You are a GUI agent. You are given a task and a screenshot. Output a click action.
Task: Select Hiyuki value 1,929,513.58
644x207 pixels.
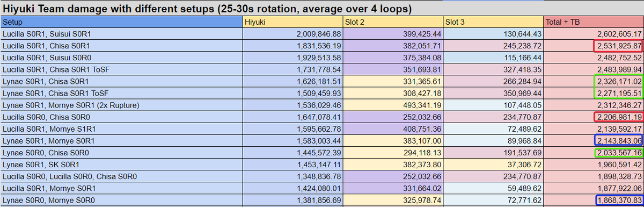tap(292, 58)
